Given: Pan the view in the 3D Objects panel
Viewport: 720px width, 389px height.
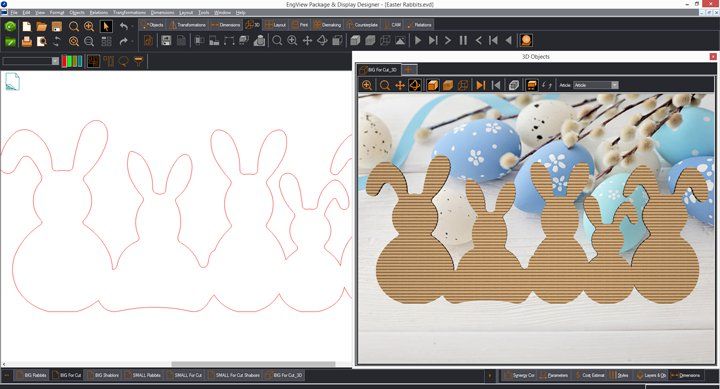Looking at the screenshot, I should pyautogui.click(x=400, y=85).
